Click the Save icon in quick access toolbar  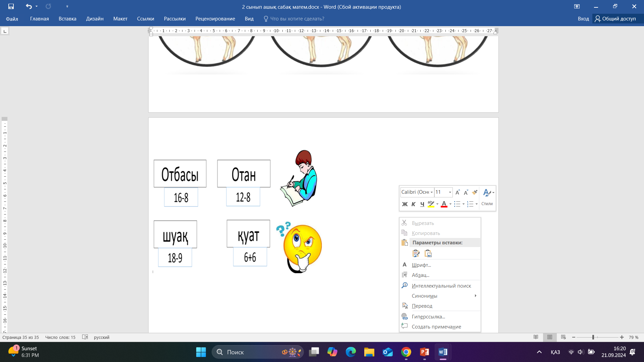11,6
